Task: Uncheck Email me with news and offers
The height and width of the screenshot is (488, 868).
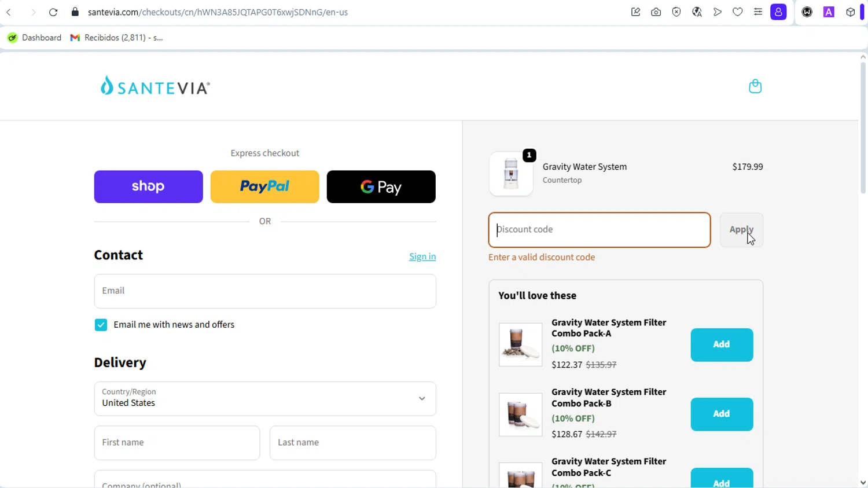Action: [101, 325]
